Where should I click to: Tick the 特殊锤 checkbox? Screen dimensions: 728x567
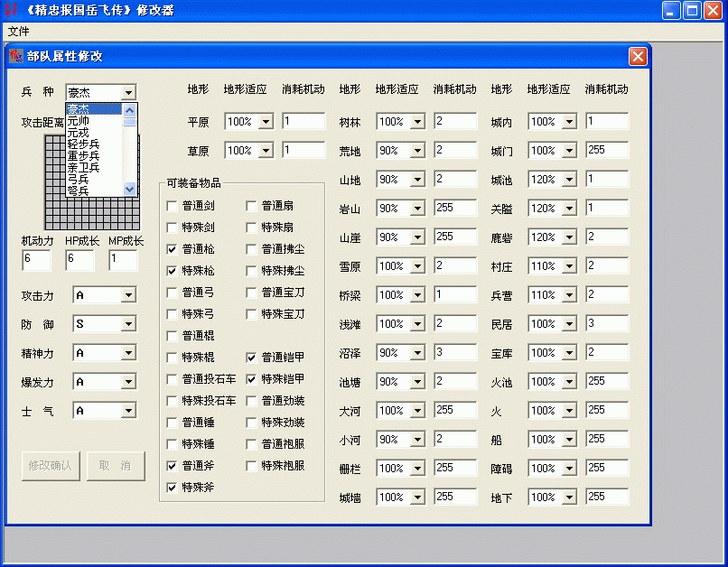coord(172,444)
